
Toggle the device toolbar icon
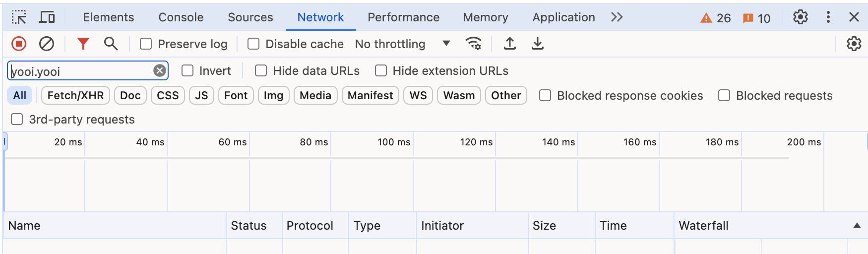click(x=47, y=17)
